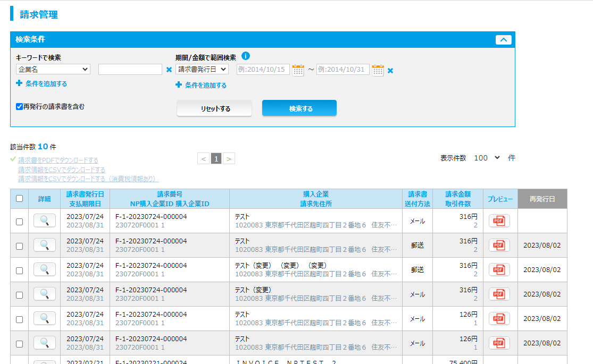Check the second row checkbox (郵送, テスト)
Image resolution: width=593 pixels, height=364 pixels.
click(19, 246)
